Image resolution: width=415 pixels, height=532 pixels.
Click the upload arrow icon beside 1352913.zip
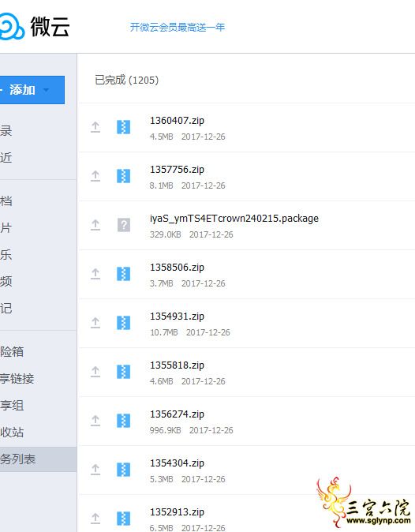(x=95, y=518)
